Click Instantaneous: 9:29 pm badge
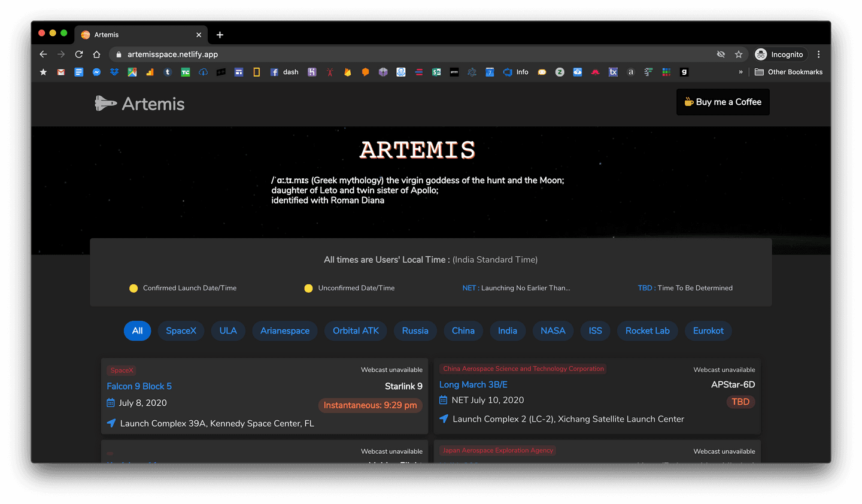Image resolution: width=862 pixels, height=504 pixels. click(371, 406)
